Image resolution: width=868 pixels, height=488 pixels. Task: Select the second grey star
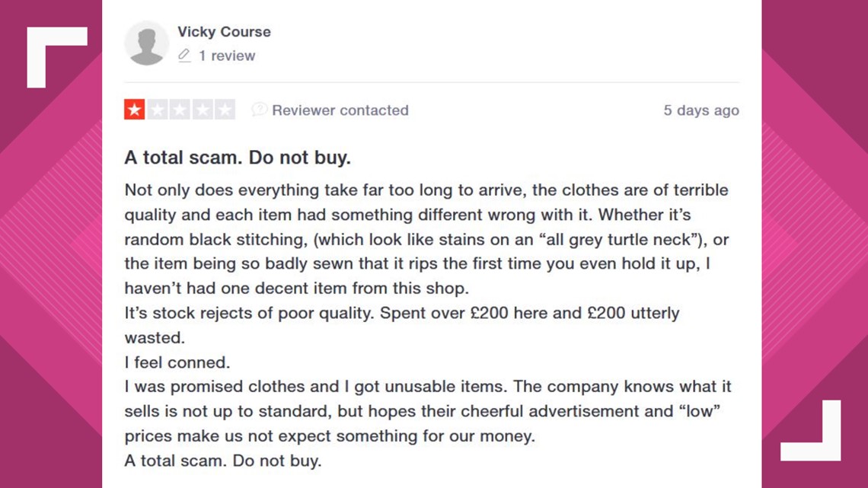pyautogui.click(x=157, y=110)
